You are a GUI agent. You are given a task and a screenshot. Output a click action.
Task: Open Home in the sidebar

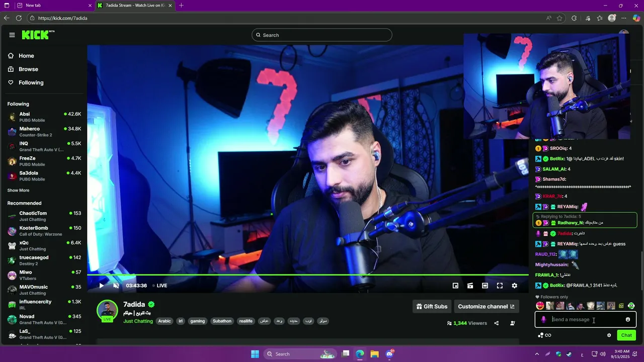pyautogui.click(x=26, y=56)
